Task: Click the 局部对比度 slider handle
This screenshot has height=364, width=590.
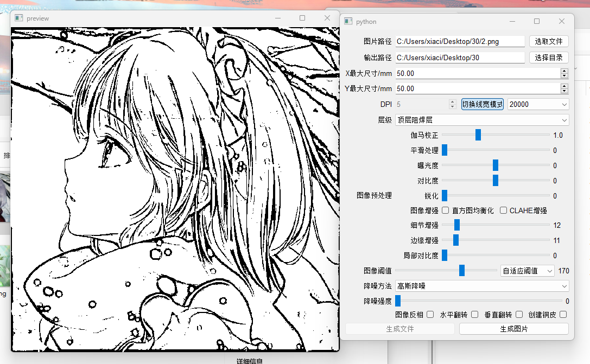Action: pyautogui.click(x=445, y=255)
